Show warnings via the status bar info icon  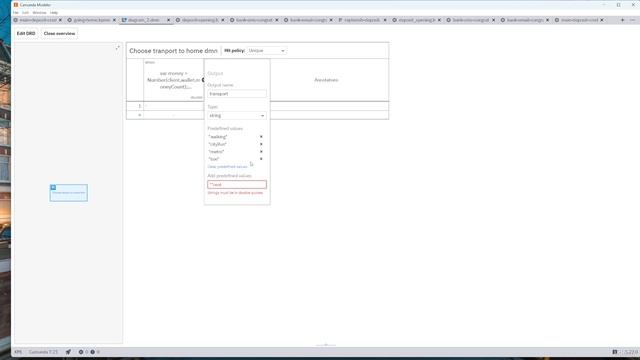(x=93, y=352)
